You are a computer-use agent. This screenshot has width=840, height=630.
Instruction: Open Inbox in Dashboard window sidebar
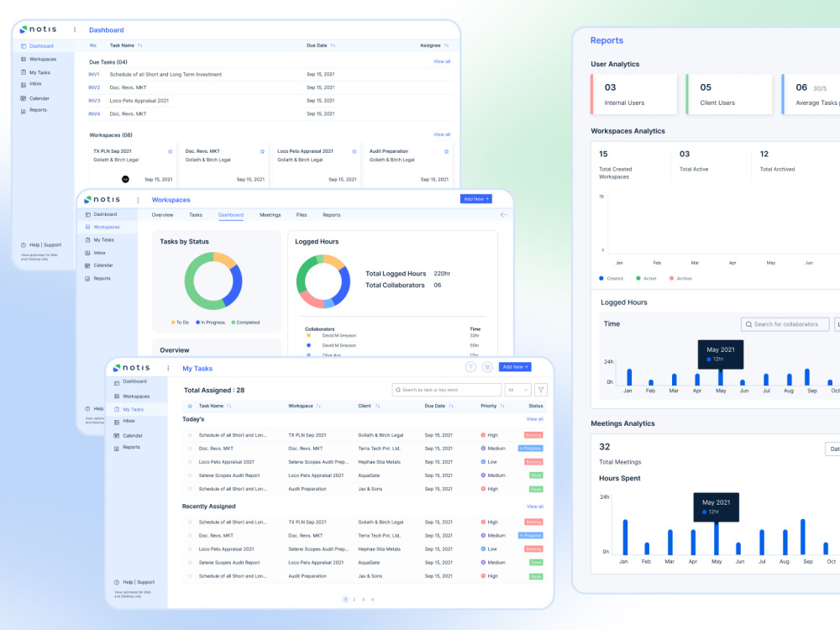coord(35,83)
